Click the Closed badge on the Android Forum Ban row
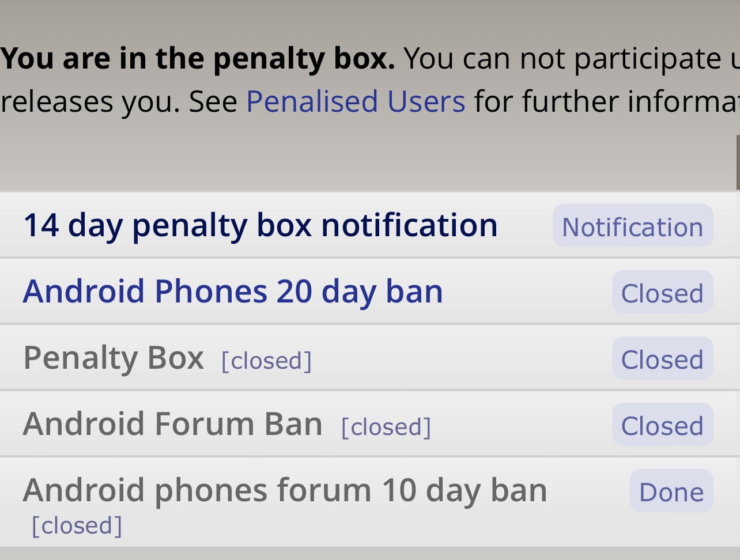Image resolution: width=740 pixels, height=560 pixels. click(x=663, y=425)
